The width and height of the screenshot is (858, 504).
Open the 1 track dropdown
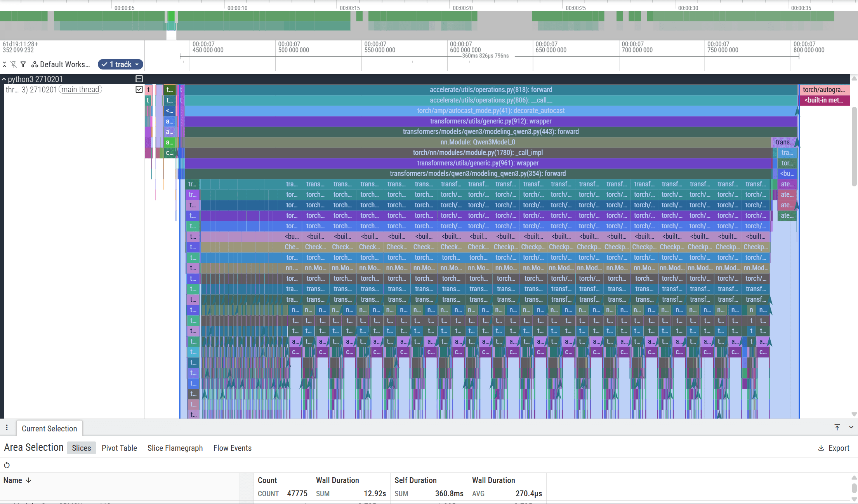[120, 64]
